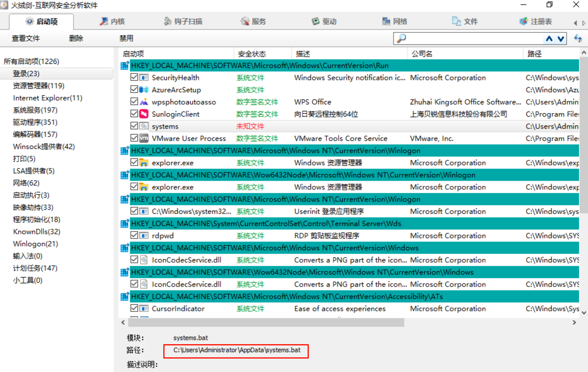This screenshot has width=588, height=372.
Task: Select 编解码器(157) category
Action: coord(35,134)
